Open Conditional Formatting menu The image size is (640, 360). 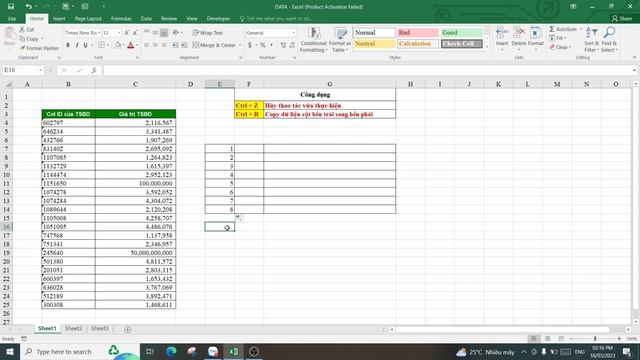[313, 40]
